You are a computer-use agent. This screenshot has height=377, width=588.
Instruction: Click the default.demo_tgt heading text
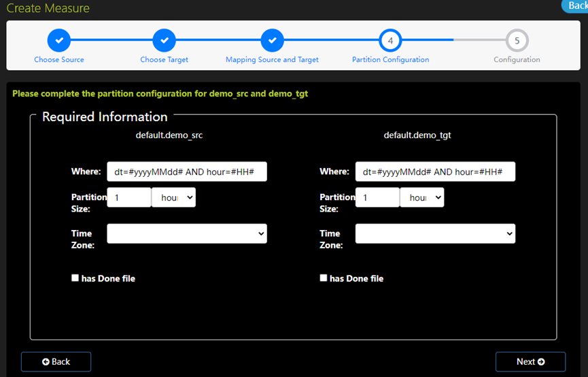pyautogui.click(x=417, y=135)
